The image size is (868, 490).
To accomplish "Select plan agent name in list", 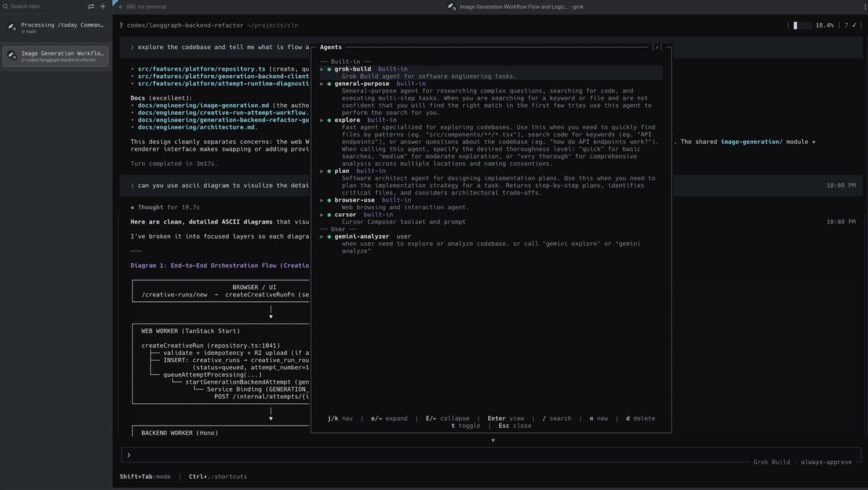I will point(342,171).
